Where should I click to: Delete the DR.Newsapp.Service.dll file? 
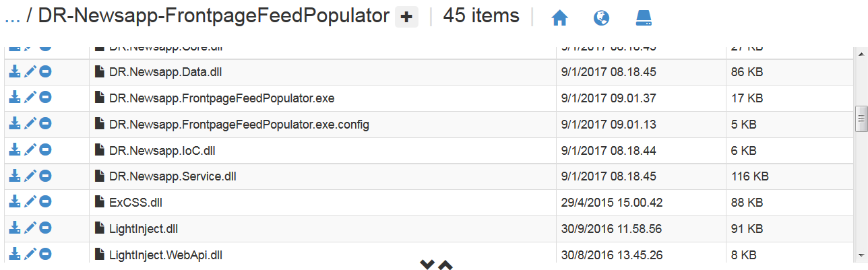[x=45, y=176]
